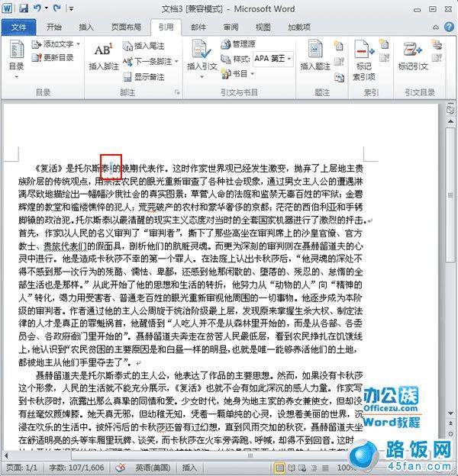Open the 加载项 (Add-ins) tab
This screenshot has width=458, height=476.
pos(299,27)
